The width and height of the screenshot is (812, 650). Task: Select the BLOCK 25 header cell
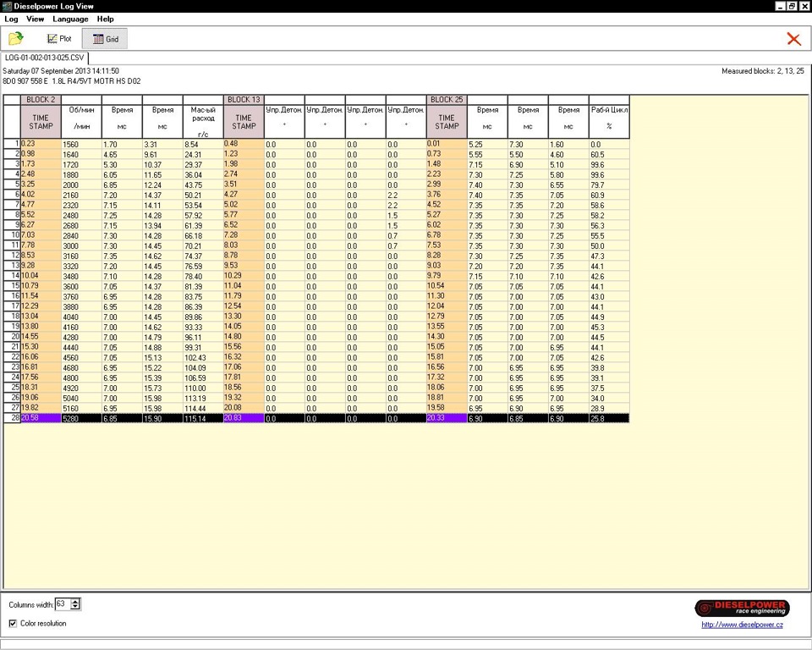tap(447, 100)
